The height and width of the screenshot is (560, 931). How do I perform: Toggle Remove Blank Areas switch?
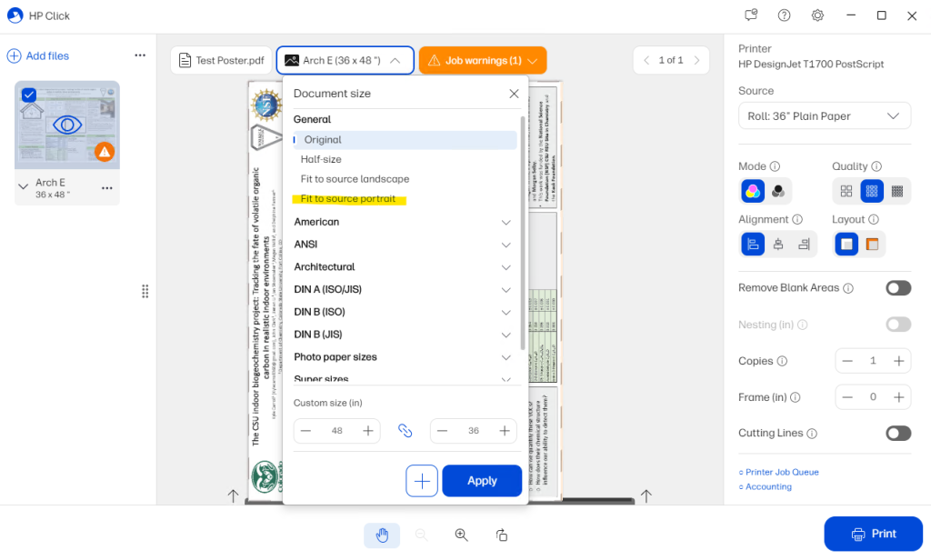click(898, 288)
